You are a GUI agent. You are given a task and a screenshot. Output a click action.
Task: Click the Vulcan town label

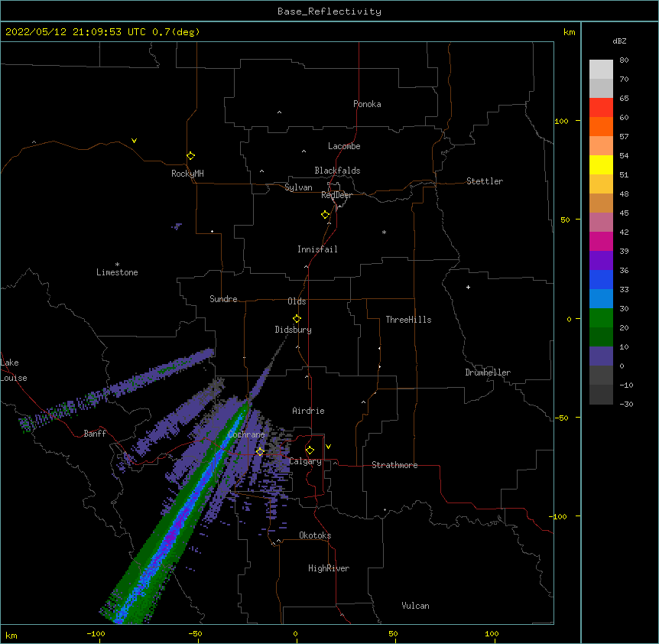pyautogui.click(x=415, y=606)
